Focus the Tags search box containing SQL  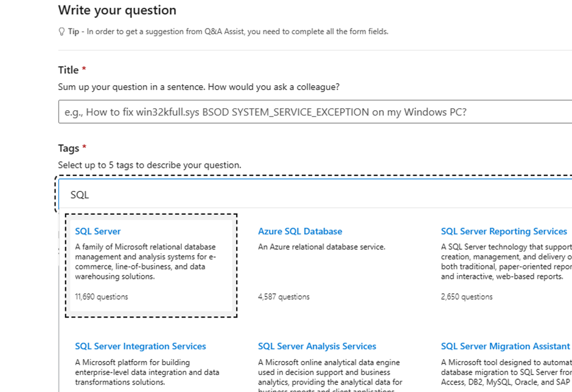coord(315,195)
